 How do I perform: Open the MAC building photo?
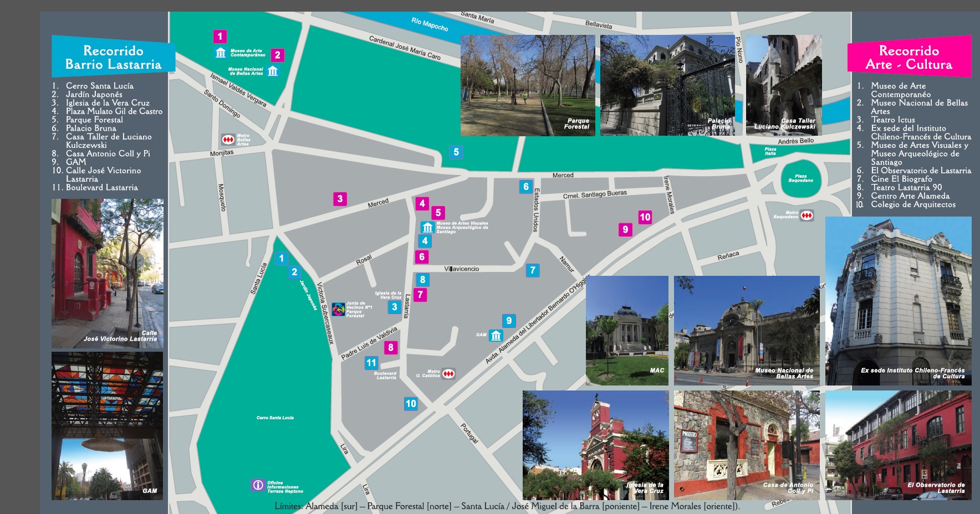click(627, 331)
